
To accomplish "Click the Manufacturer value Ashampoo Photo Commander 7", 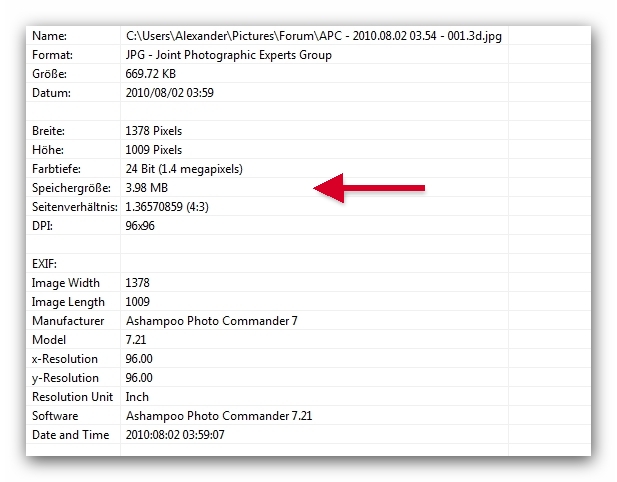I will click(211, 321).
